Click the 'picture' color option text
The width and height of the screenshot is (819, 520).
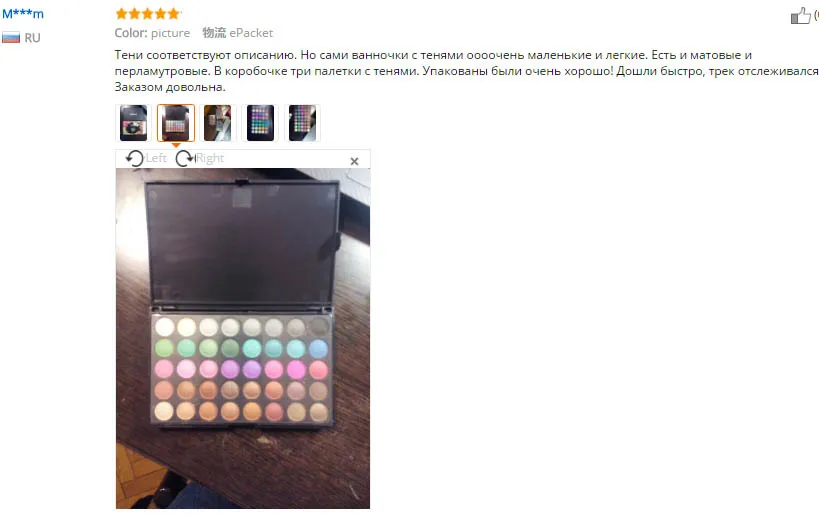click(170, 33)
